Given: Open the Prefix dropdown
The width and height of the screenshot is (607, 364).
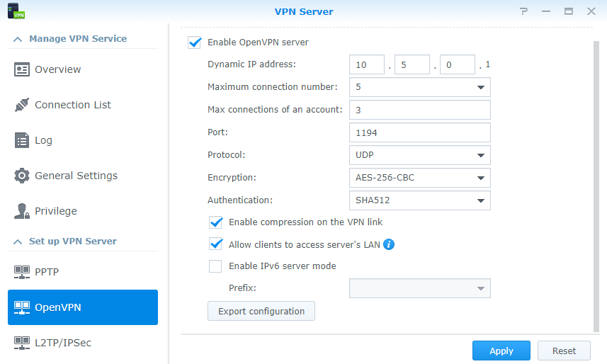Looking at the screenshot, I should click(419, 288).
